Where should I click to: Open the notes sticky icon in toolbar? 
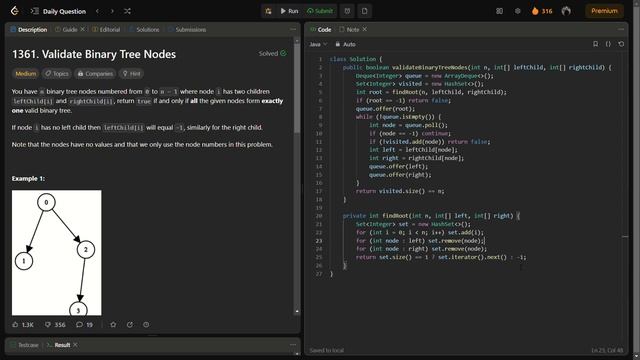point(364,11)
